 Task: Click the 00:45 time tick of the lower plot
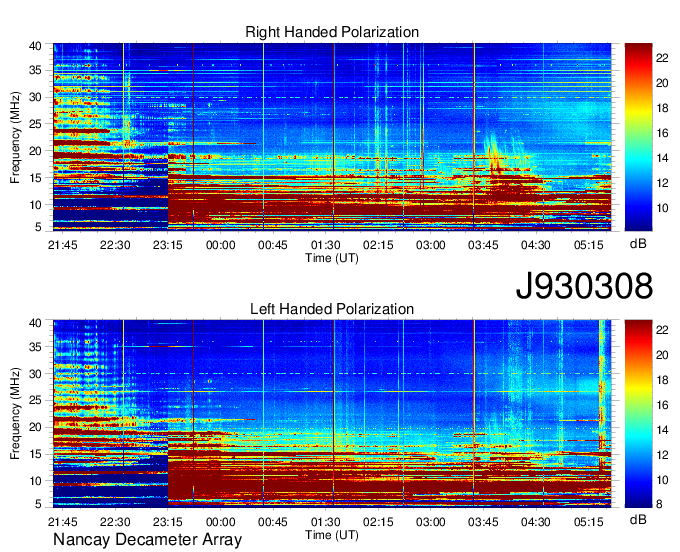272,522
